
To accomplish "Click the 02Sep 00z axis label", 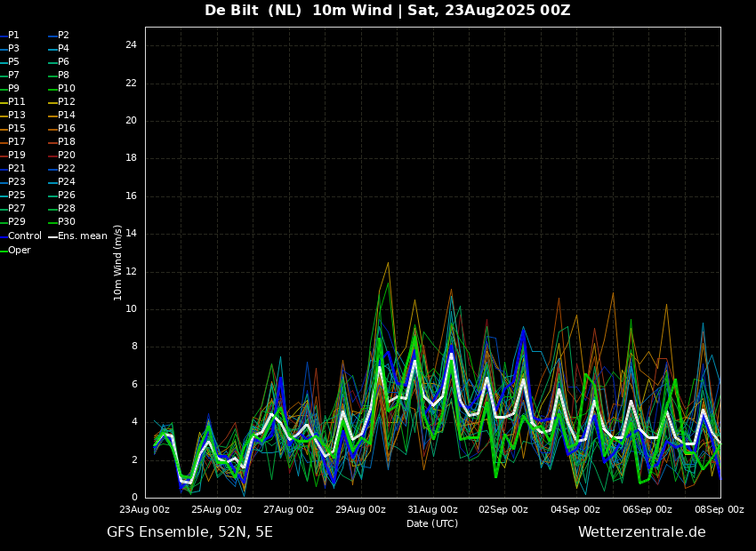I will 503,509.
